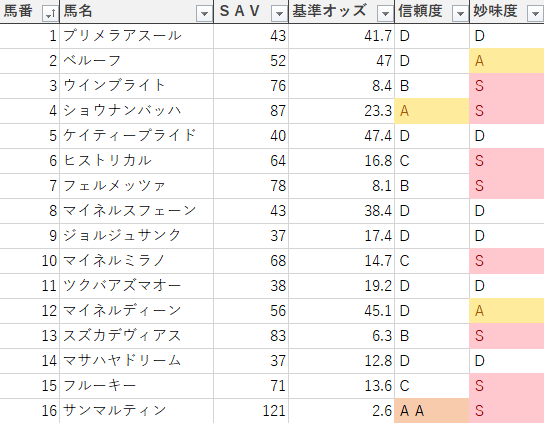Select the yellow A 妙味度 cell for ベルーフ

[507, 61]
